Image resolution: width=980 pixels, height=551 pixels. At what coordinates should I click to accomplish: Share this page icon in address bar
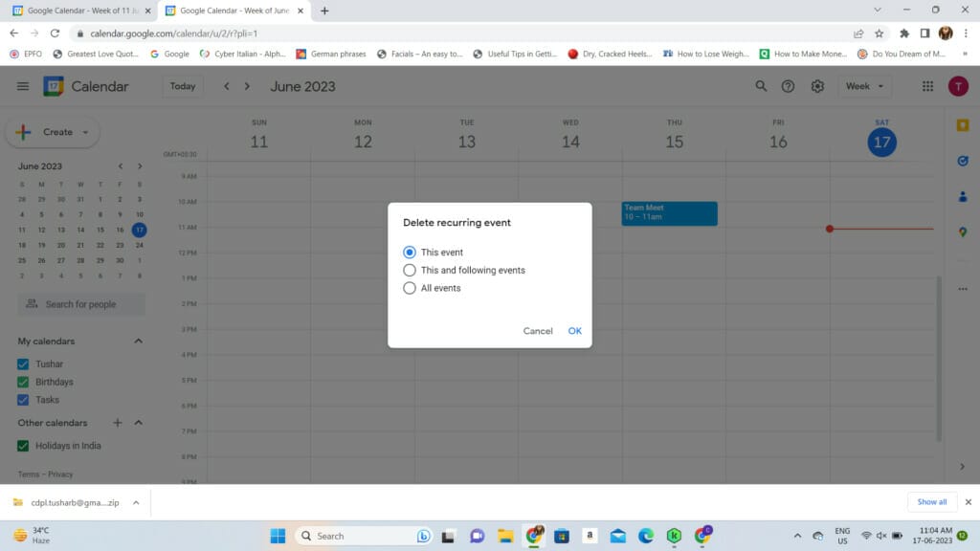[858, 33]
